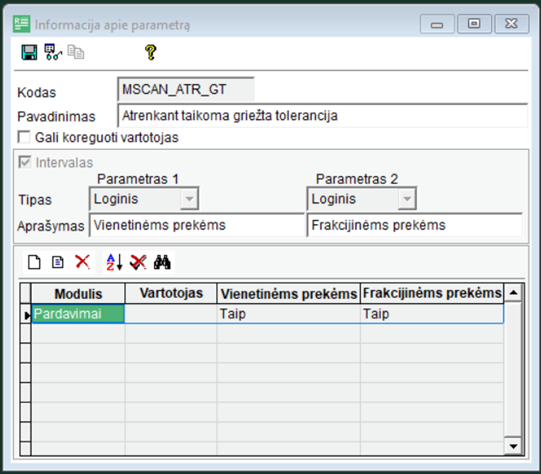
Task: Click the grid scrollbar down arrow
Action: (x=513, y=446)
